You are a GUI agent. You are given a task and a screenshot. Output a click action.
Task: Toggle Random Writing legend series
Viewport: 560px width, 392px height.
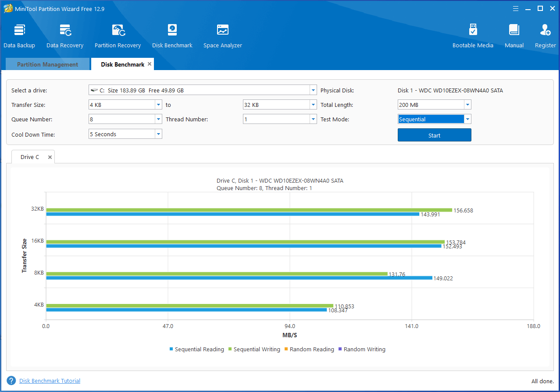[362, 350]
